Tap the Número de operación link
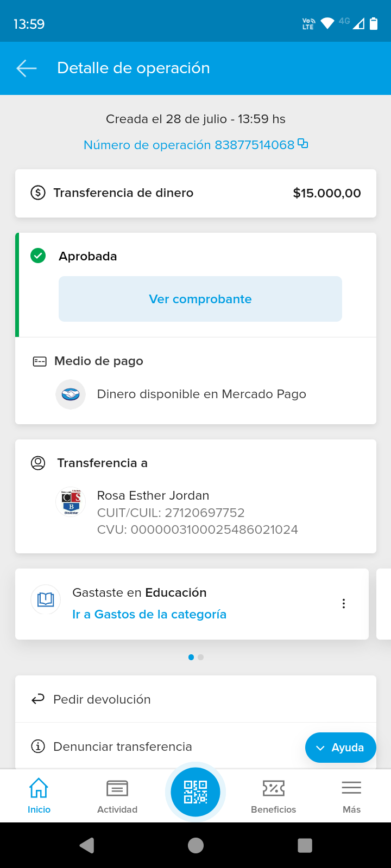This screenshot has height=868, width=391. coord(188,145)
